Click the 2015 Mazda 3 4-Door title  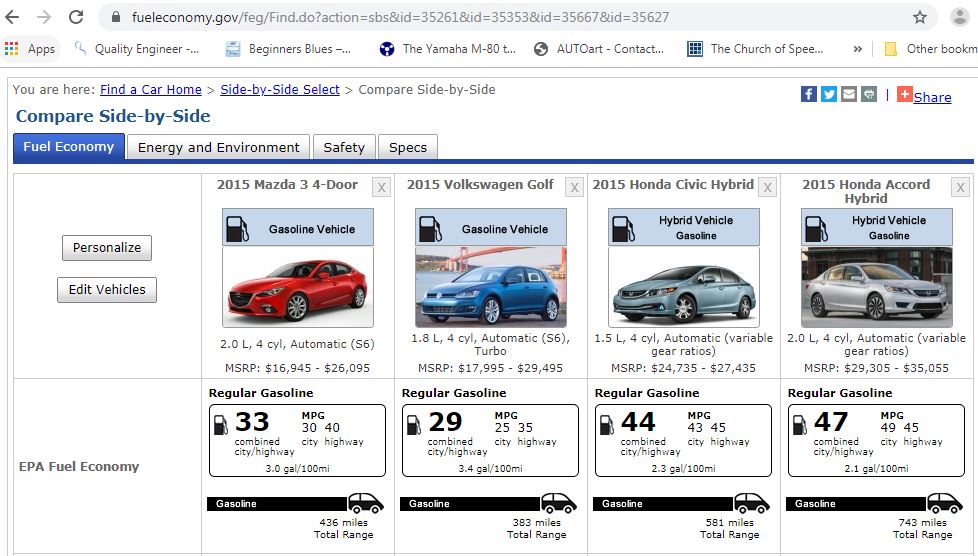coord(288,185)
